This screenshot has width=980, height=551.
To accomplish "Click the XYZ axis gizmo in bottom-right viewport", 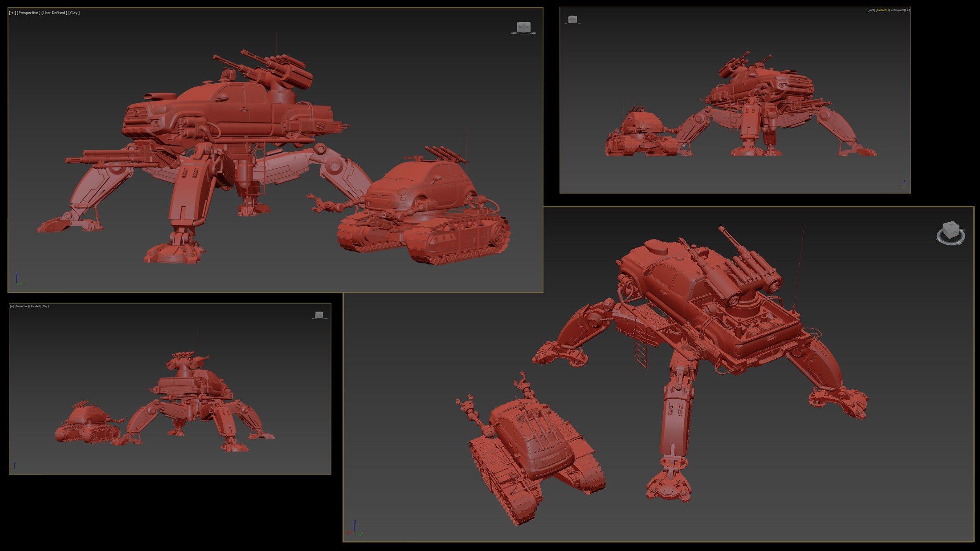I will 354,528.
